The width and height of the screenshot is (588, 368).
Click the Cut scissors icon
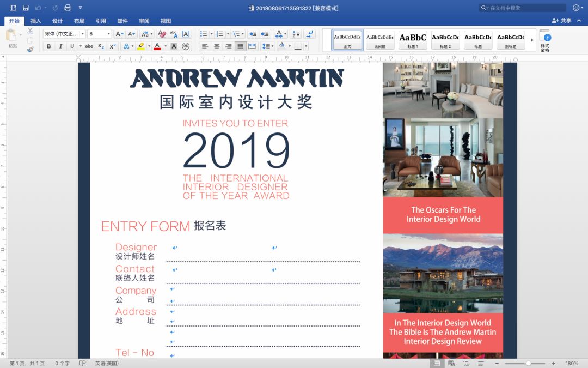tap(30, 31)
